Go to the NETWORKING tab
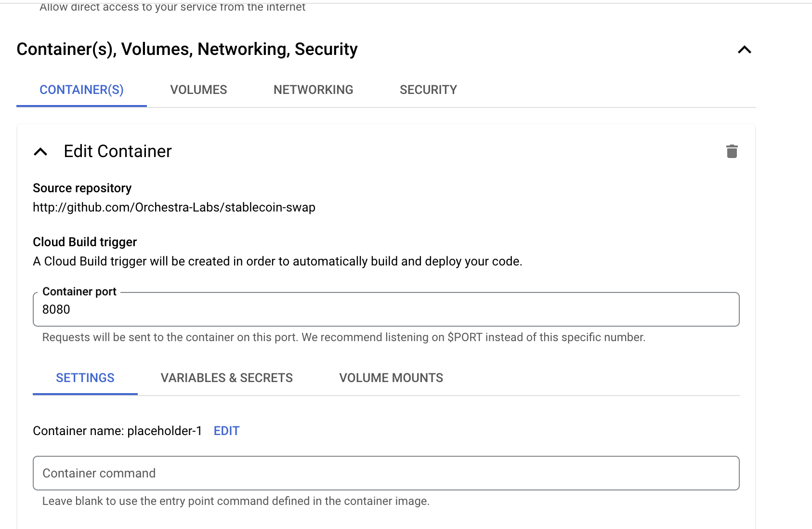The height and width of the screenshot is (529, 812). (313, 90)
